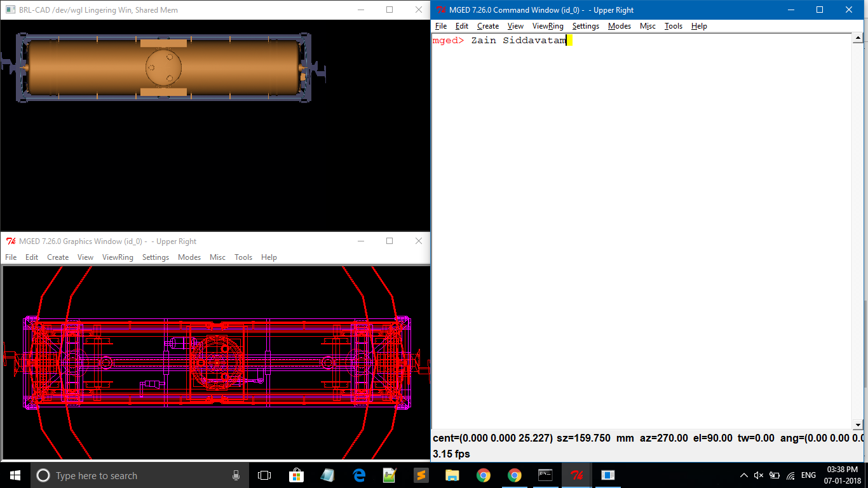Open Create menu in MGED Command Window
868x488 pixels.
(x=488, y=26)
